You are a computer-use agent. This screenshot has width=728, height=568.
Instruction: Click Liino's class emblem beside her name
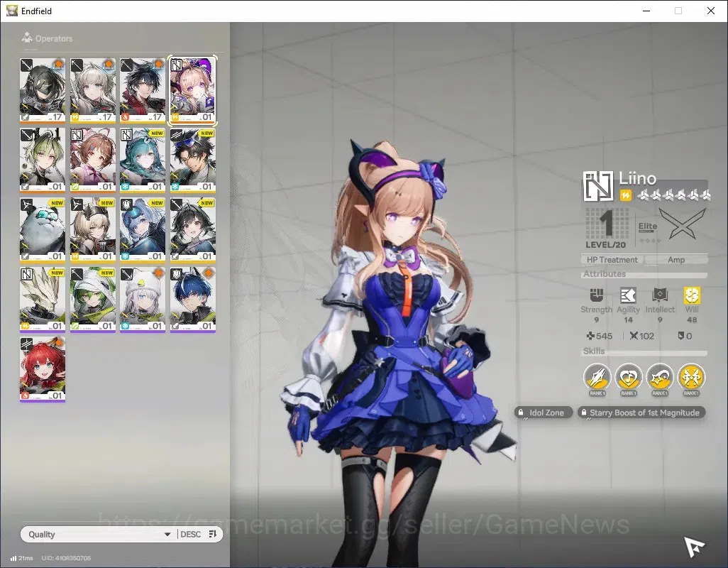pos(598,186)
